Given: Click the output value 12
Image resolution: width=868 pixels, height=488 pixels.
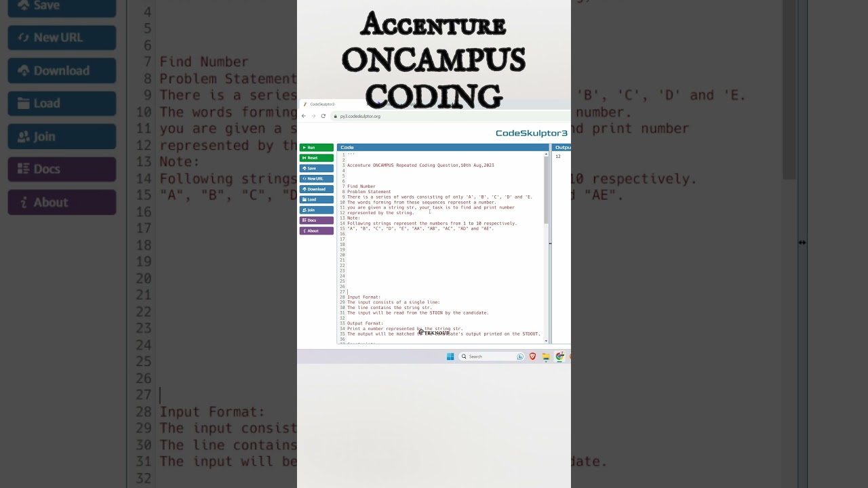Looking at the screenshot, I should (x=558, y=157).
